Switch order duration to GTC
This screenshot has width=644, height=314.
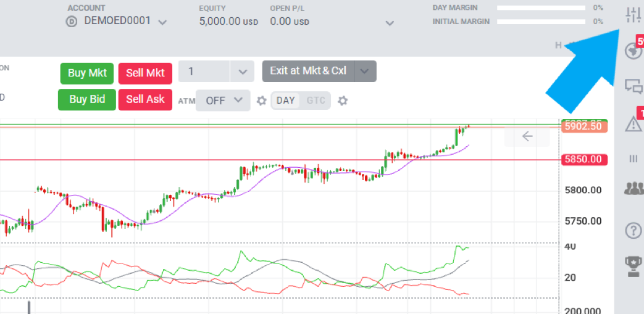click(316, 101)
